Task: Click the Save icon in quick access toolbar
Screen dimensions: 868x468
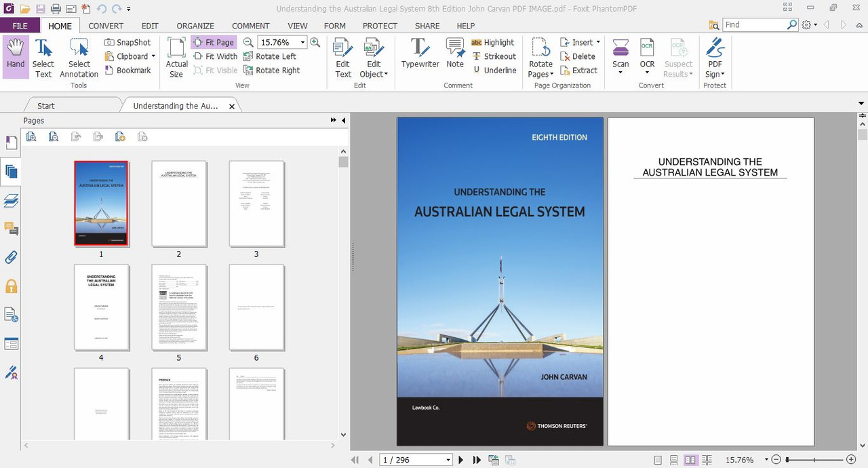Action: pos(41,9)
